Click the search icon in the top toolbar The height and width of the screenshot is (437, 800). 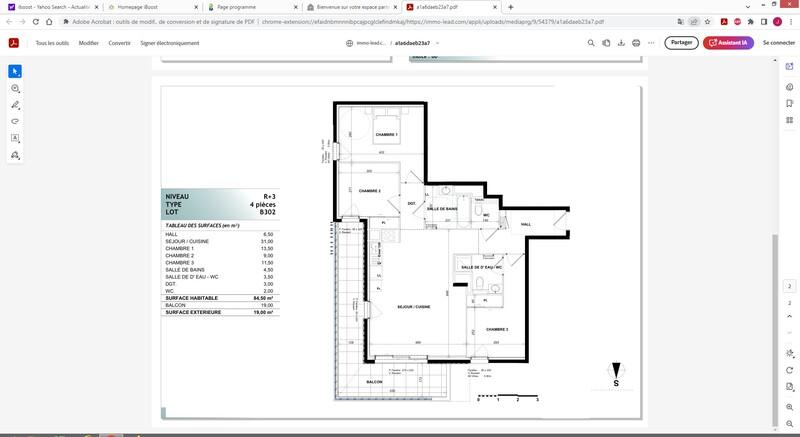591,43
